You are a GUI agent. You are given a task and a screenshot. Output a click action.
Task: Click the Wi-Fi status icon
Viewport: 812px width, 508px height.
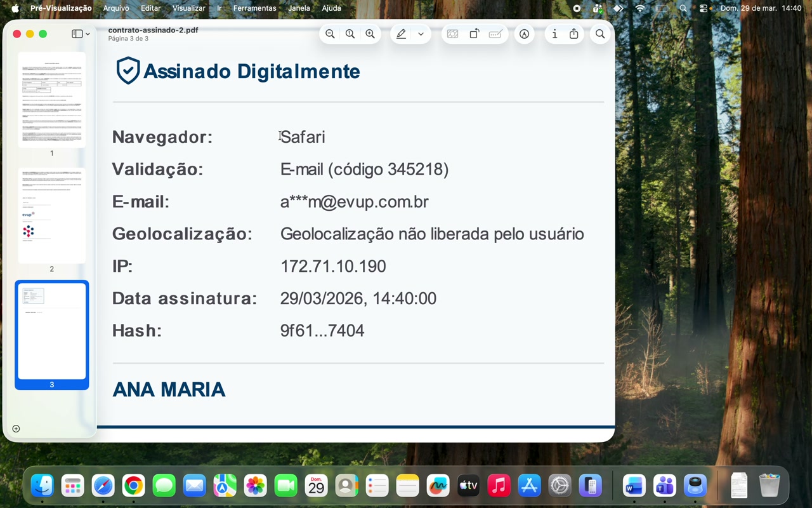[x=640, y=8]
